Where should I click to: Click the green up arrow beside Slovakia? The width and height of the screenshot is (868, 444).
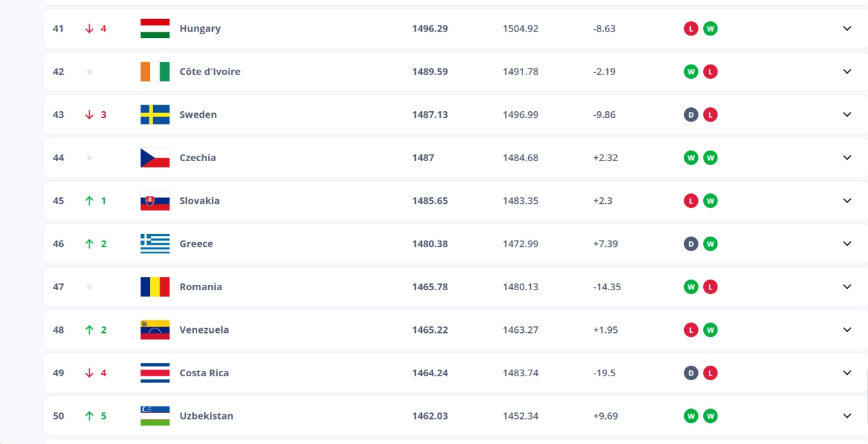tap(91, 200)
